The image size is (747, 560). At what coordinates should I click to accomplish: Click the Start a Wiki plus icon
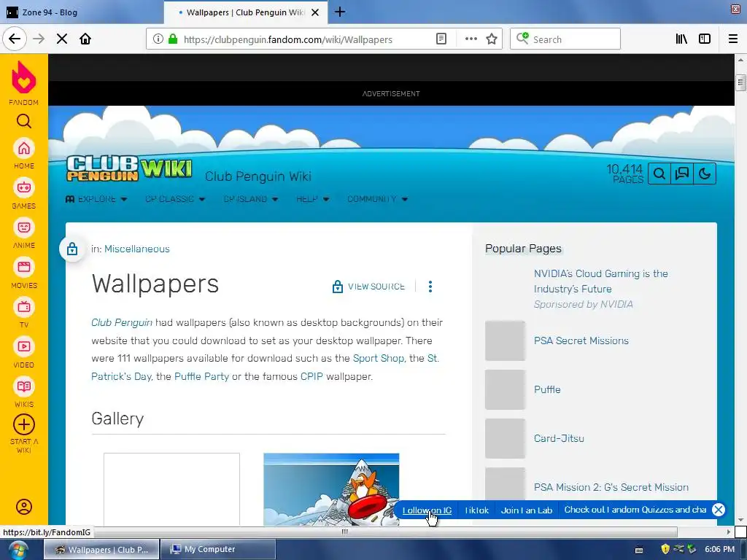tap(24, 424)
